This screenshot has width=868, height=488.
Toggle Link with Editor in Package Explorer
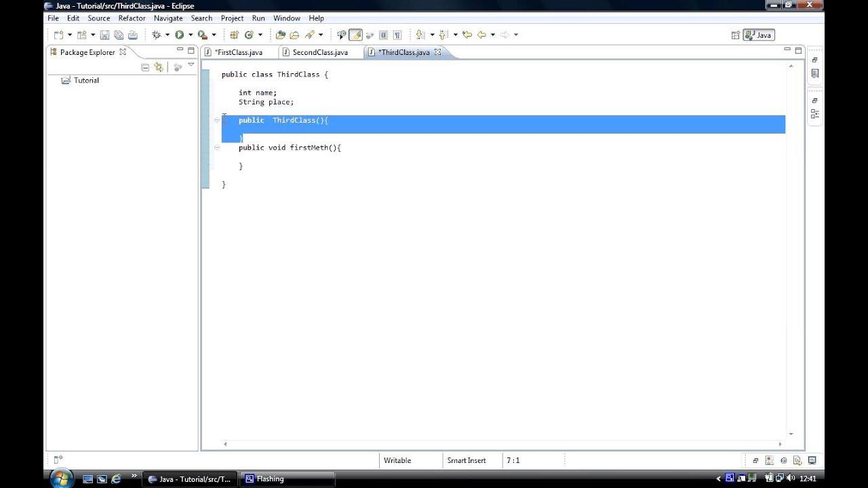[x=159, y=67]
